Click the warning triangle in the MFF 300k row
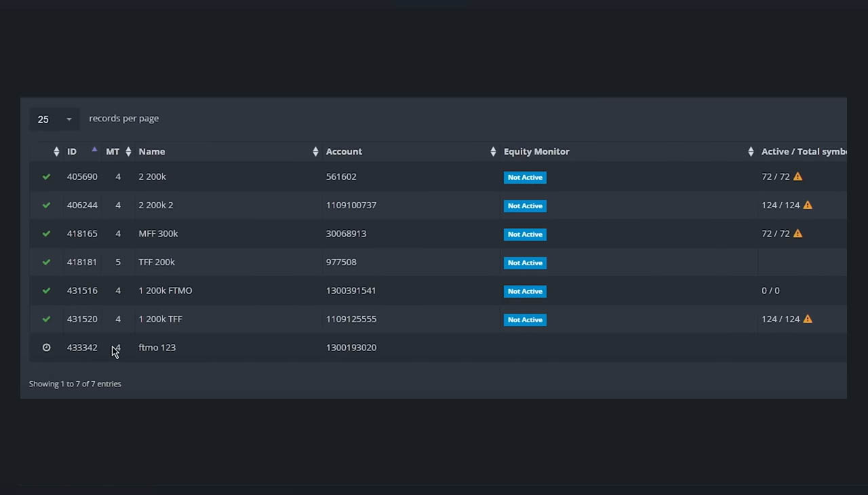The width and height of the screenshot is (868, 495). (797, 233)
